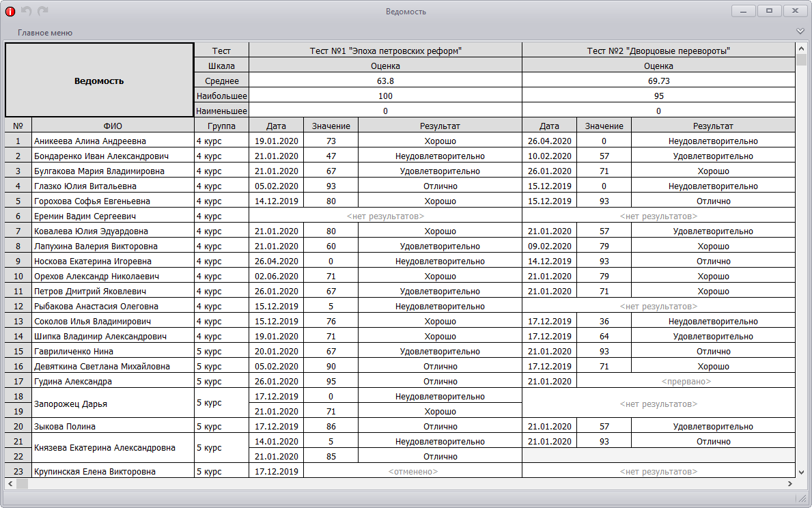Click row number 19
812x508 pixels.
pyautogui.click(x=18, y=410)
